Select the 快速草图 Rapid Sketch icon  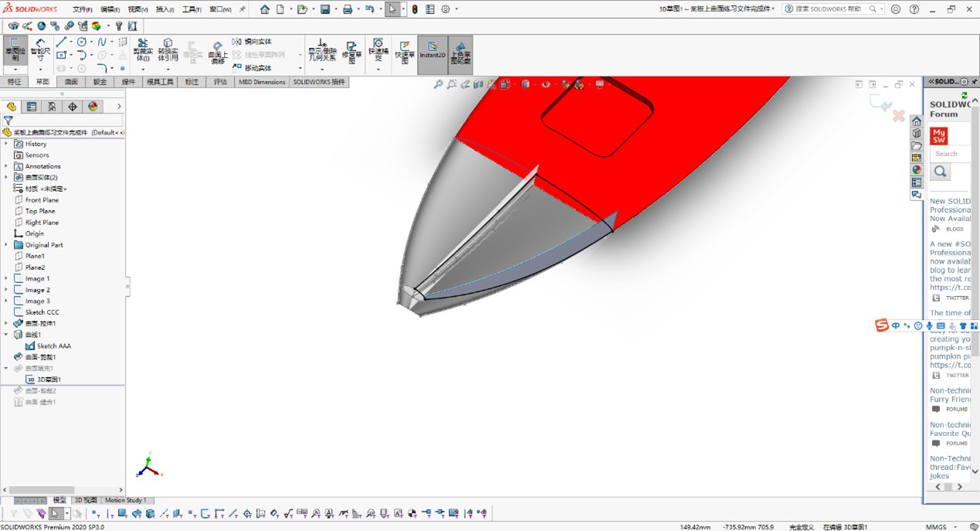(405, 49)
